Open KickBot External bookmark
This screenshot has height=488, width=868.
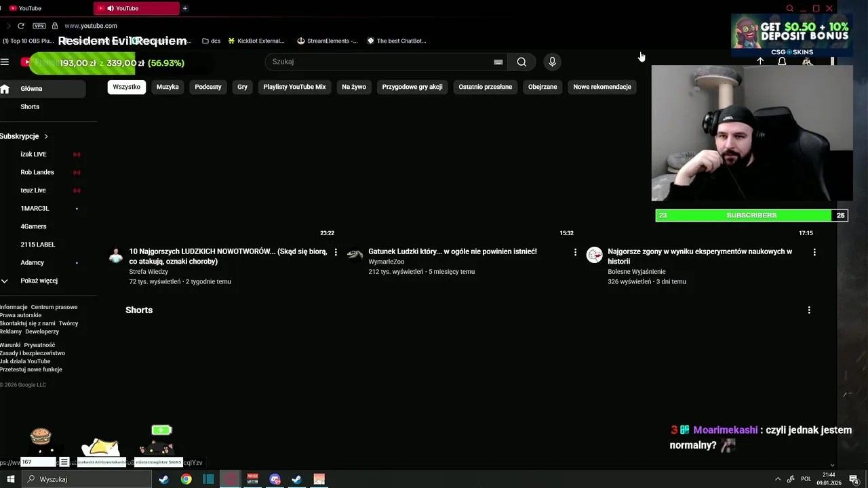point(256,41)
